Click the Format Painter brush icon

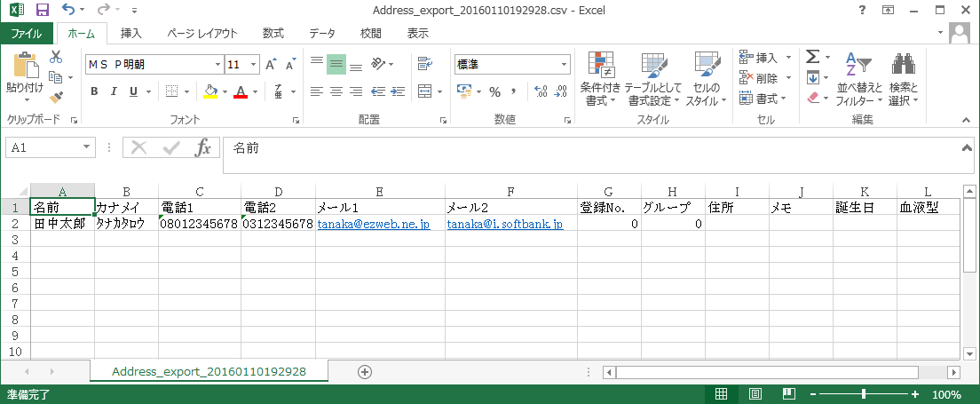56,97
